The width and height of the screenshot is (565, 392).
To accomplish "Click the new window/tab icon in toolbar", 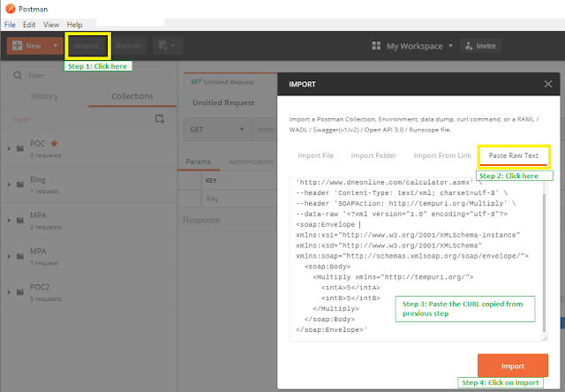I will tap(162, 46).
